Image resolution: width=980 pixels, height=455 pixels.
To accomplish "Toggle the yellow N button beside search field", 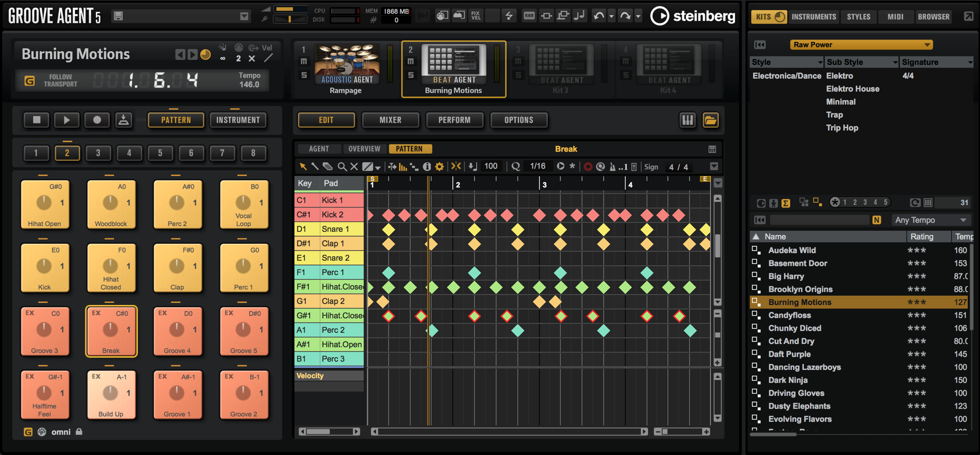I will click(876, 220).
